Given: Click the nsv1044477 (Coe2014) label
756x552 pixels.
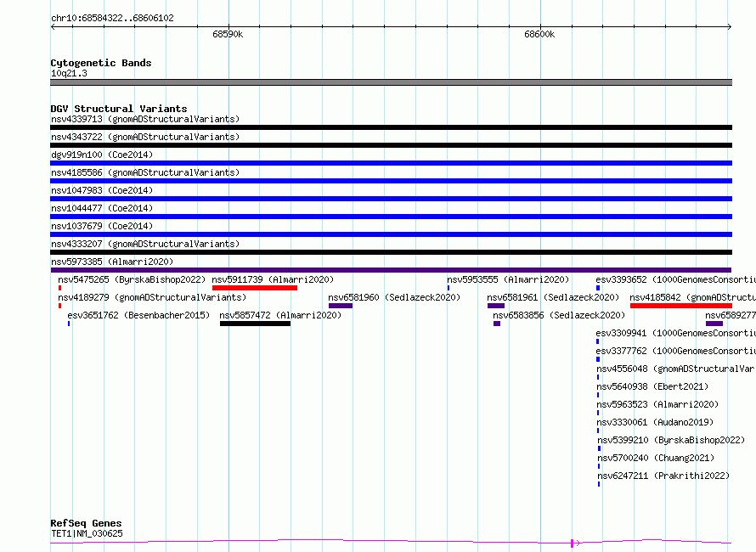Looking at the screenshot, I should 102,208.
